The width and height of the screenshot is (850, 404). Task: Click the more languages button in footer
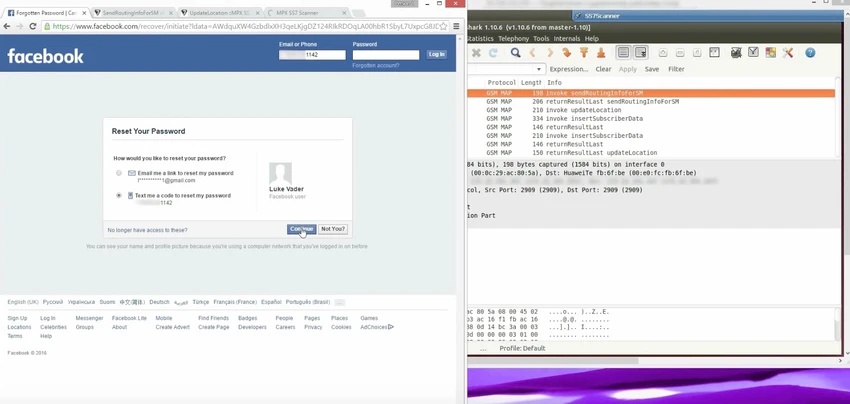pos(339,302)
